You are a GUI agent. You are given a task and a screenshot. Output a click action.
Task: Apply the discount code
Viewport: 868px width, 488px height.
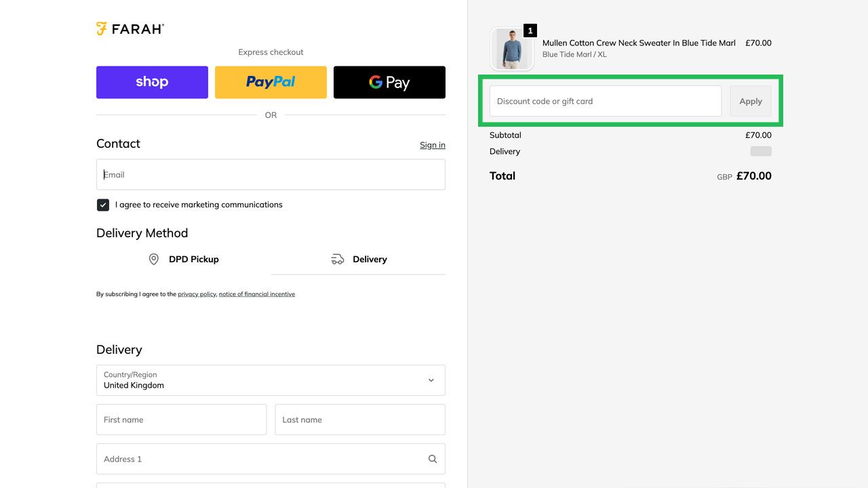point(750,100)
